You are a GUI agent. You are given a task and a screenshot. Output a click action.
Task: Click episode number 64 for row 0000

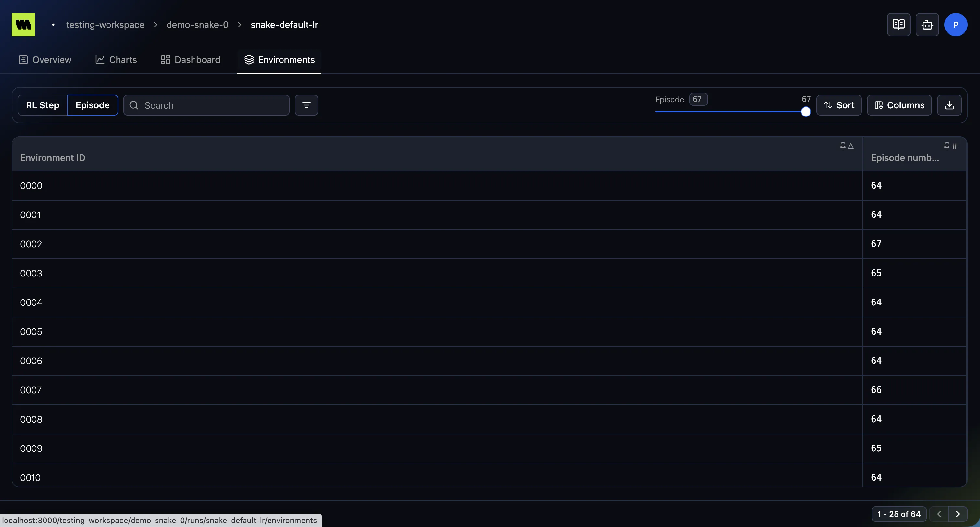pyautogui.click(x=876, y=185)
